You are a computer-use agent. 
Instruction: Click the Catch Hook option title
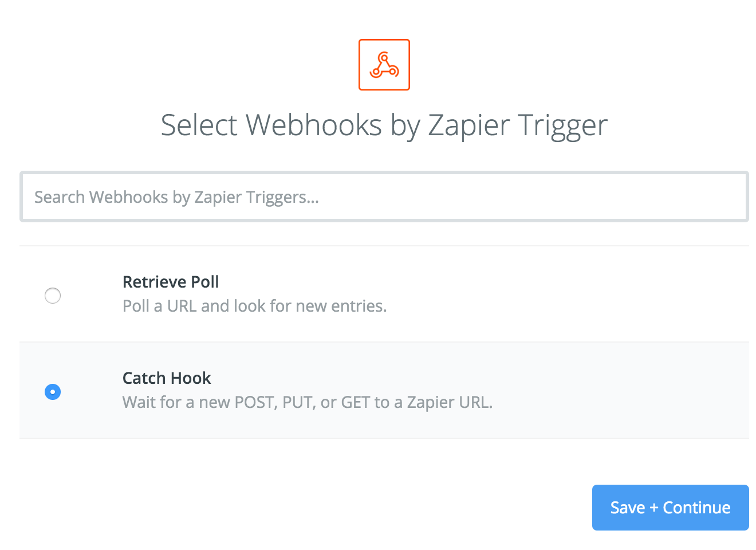(x=167, y=378)
